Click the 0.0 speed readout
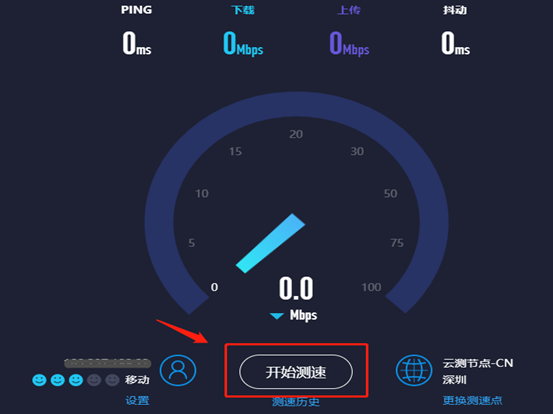Screen dimensions: 553x414 (296, 288)
